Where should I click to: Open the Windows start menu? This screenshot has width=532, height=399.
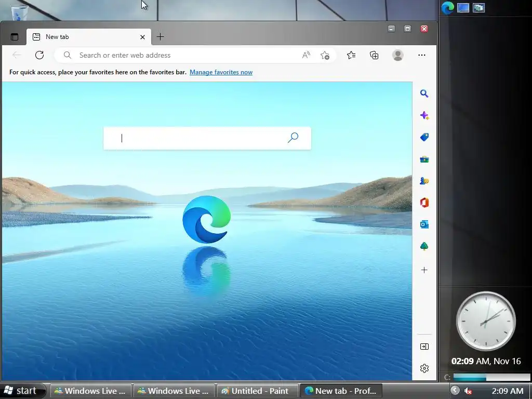[22, 391]
